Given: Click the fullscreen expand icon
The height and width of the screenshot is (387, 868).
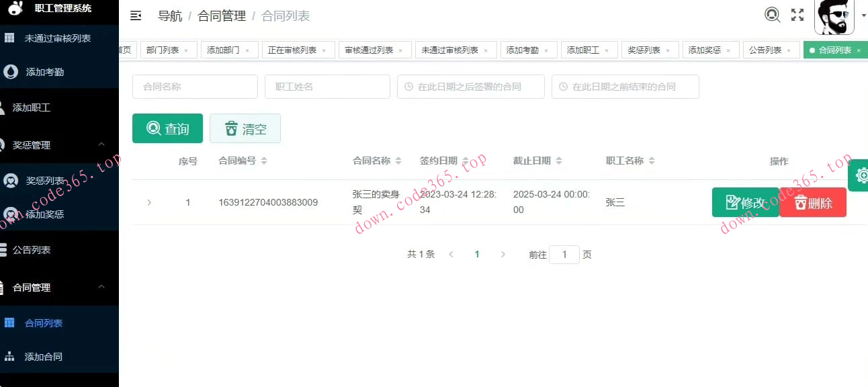Looking at the screenshot, I should coord(797,13).
